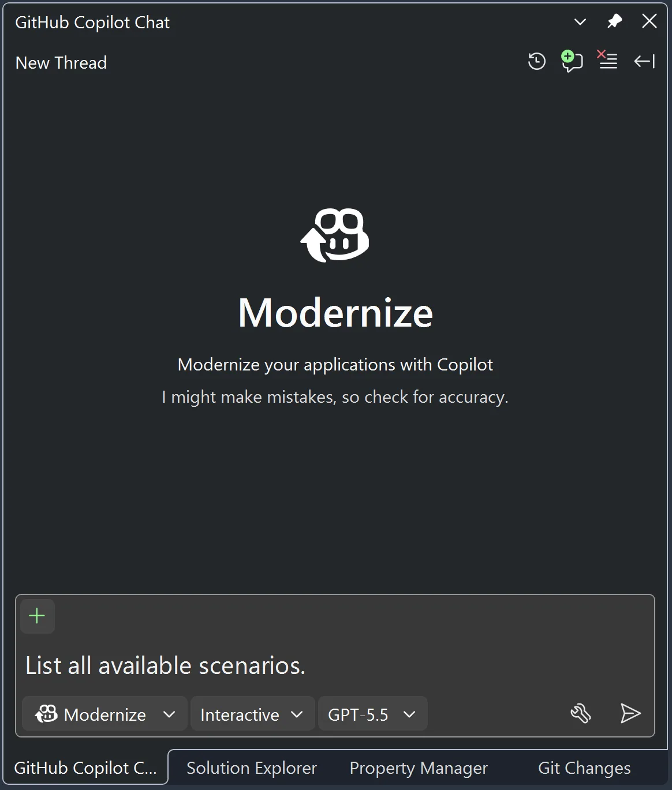The width and height of the screenshot is (672, 790).
Task: Close the GitHub Copilot Chat panel
Action: coord(649,21)
